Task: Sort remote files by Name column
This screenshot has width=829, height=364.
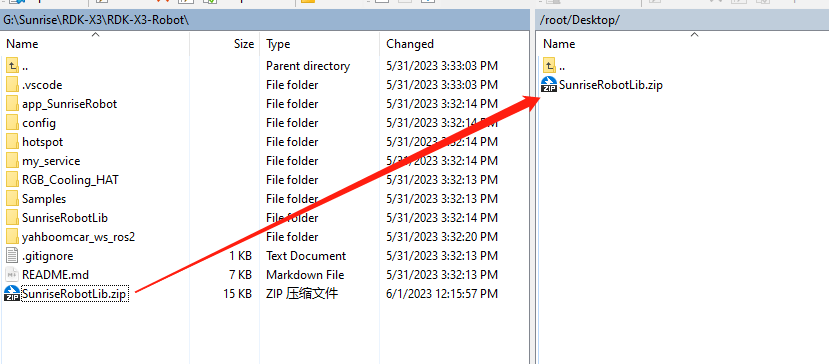Action: 682,44
